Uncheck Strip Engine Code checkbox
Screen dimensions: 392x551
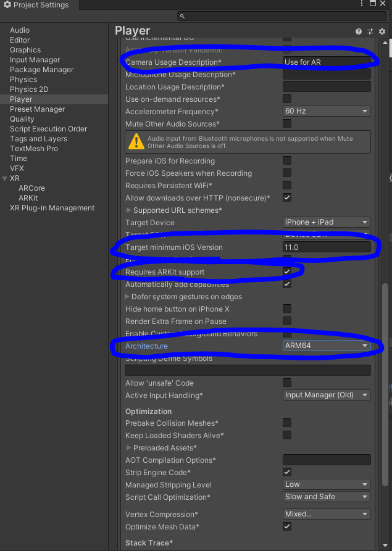(287, 472)
